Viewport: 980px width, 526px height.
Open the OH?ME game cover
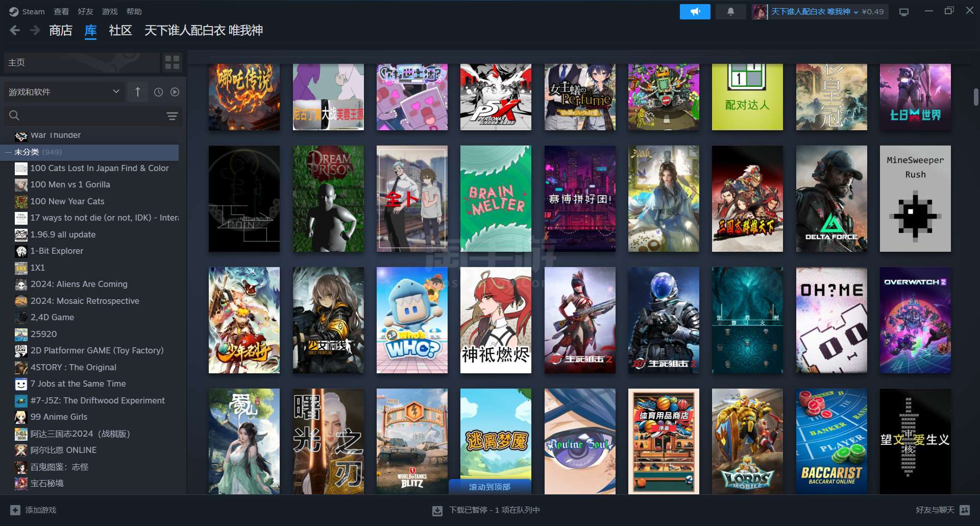click(x=831, y=320)
